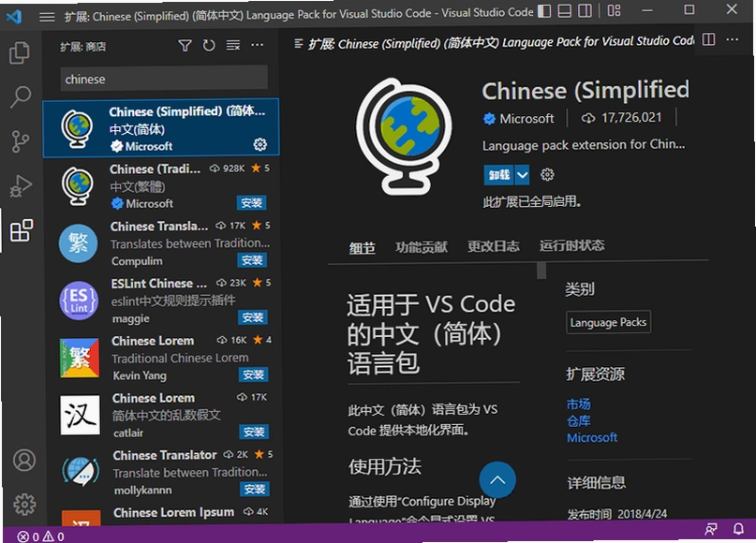The width and height of the screenshot is (756, 543).
Task: Install Chinese Translation by Compulim
Action: (252, 260)
